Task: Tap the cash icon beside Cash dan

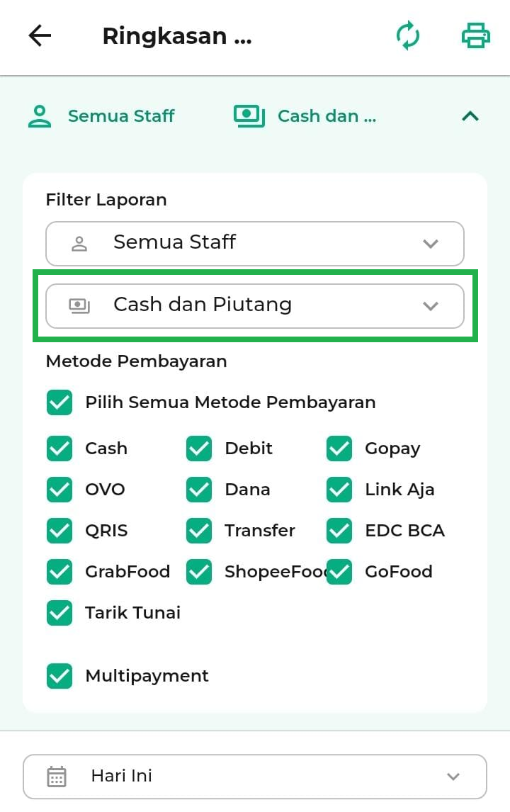Action: coord(249,116)
